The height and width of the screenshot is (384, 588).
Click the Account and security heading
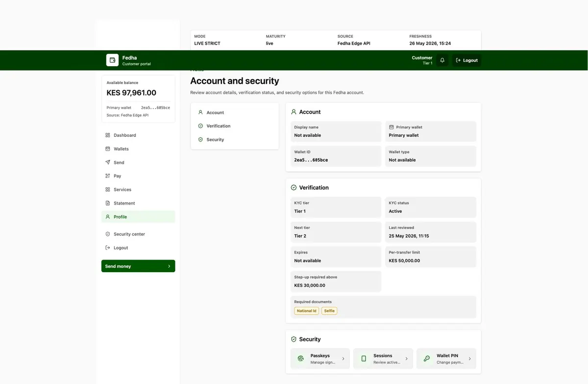click(x=235, y=81)
